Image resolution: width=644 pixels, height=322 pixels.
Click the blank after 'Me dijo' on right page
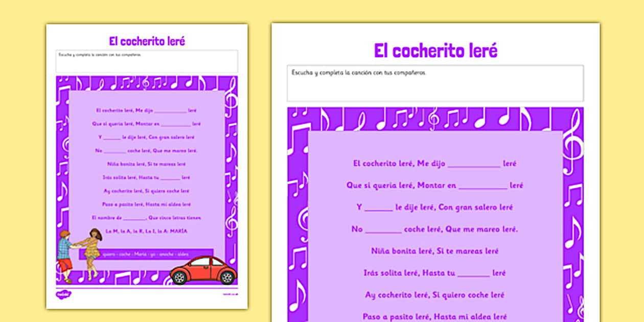pyautogui.click(x=473, y=164)
